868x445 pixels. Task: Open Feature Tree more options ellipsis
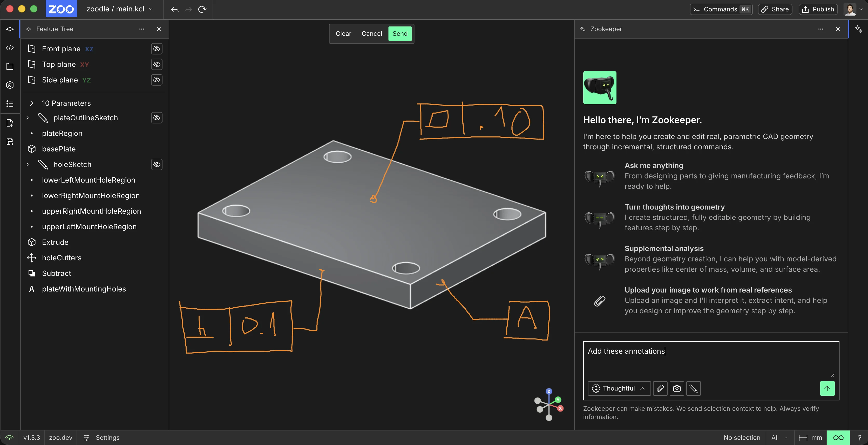click(141, 29)
